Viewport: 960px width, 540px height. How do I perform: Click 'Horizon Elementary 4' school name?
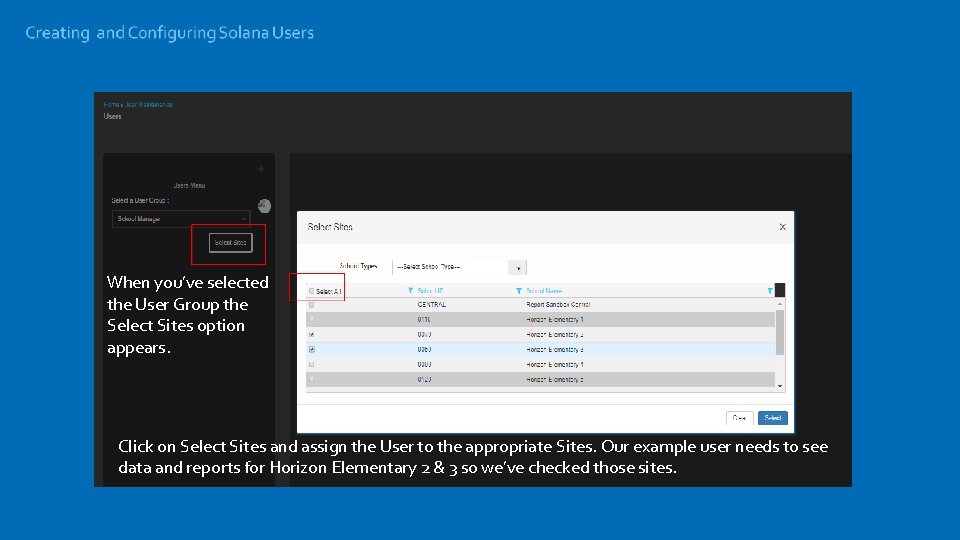pyautogui.click(x=555, y=365)
